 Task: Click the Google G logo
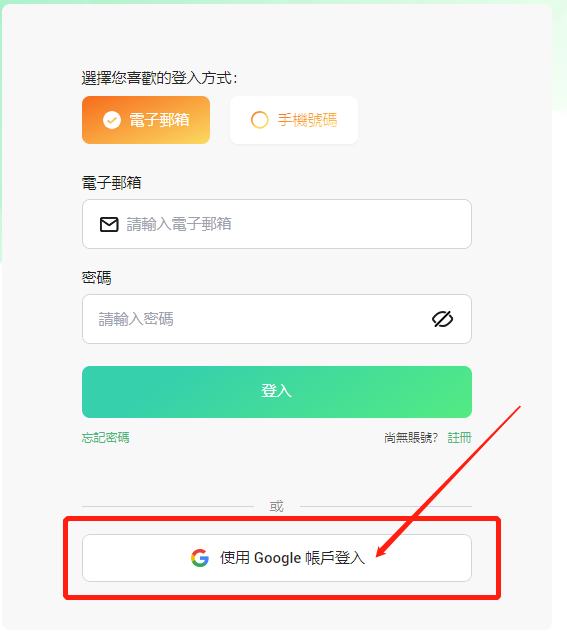pos(200,558)
